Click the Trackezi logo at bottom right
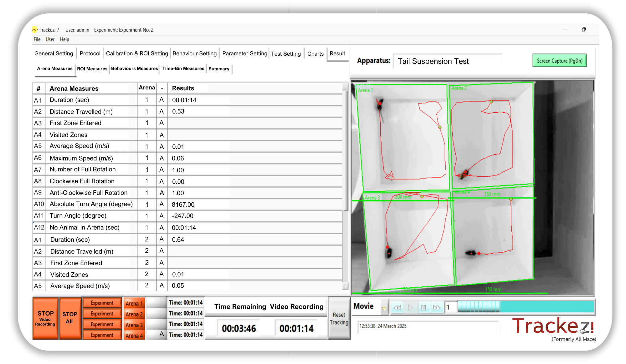Image resolution: width=626 pixels, height=364 pixels. tap(553, 326)
